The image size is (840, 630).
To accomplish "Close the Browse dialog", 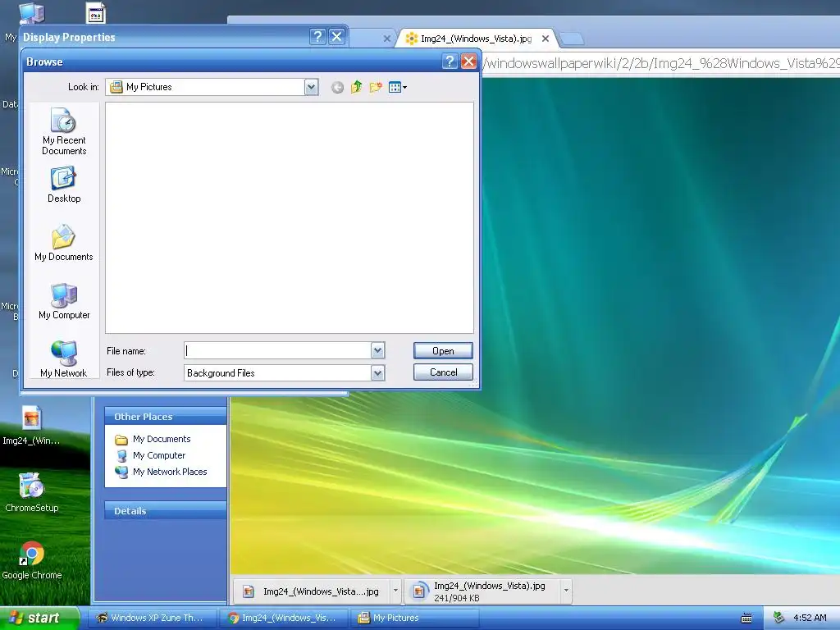I will coord(468,62).
